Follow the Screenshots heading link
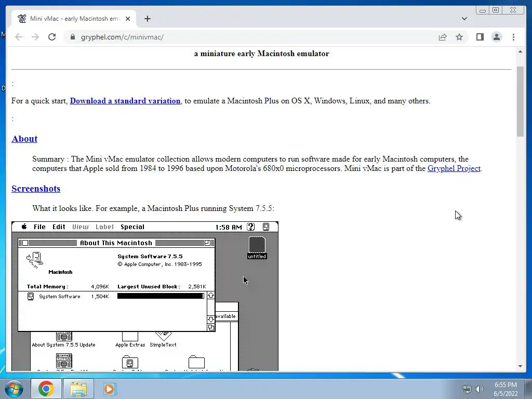This screenshot has height=399, width=532. click(36, 189)
